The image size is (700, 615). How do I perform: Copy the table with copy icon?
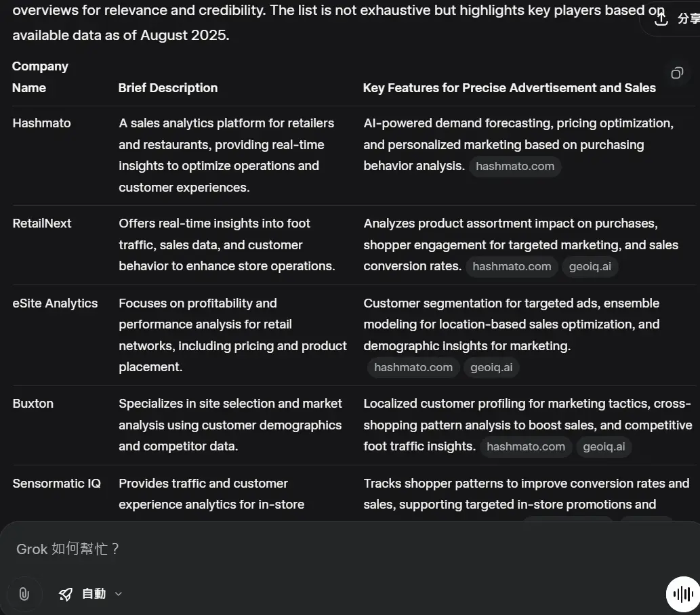677,73
